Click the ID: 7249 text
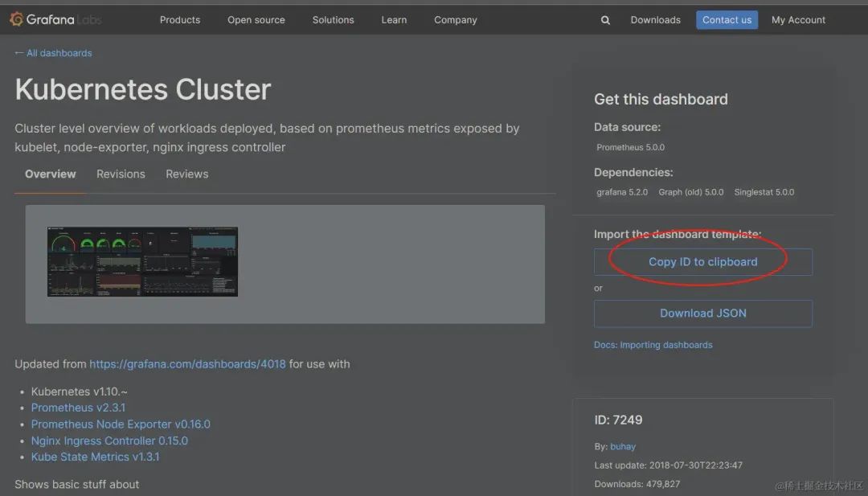 coord(618,420)
